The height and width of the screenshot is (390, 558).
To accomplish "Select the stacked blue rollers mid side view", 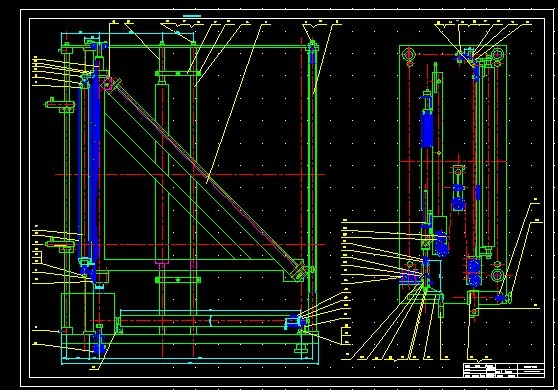I will (x=441, y=244).
